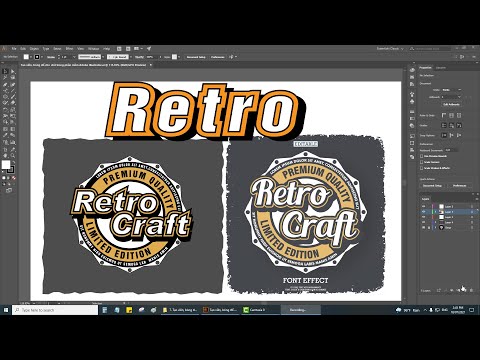Screen dimensions: 480x360
Task: Click the Create New Sublayer icon
Action: (458, 291)
